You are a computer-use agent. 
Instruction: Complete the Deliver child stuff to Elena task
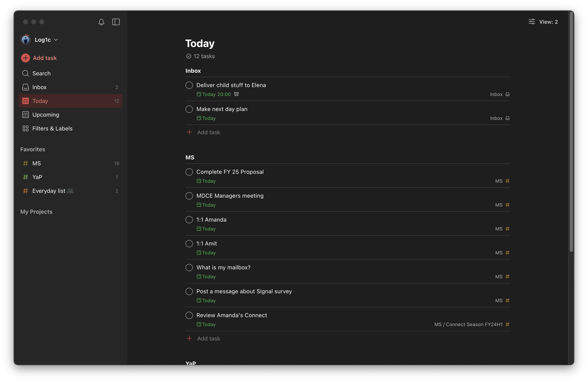(x=189, y=85)
